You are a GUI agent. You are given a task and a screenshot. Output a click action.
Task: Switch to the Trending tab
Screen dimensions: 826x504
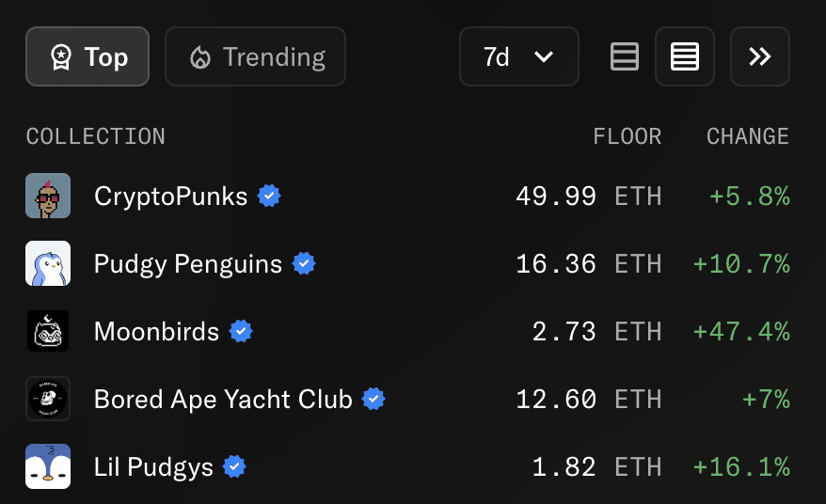pos(256,56)
